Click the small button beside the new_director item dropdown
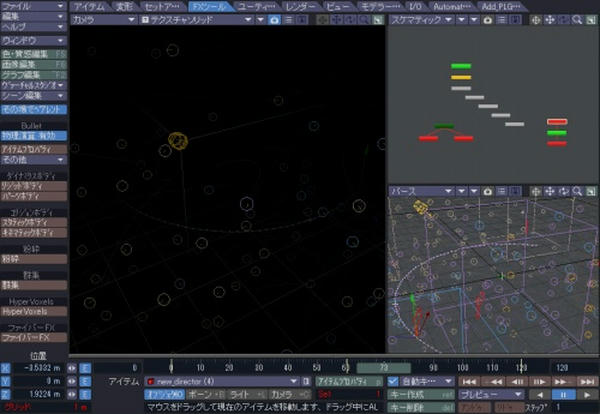 coord(306,381)
